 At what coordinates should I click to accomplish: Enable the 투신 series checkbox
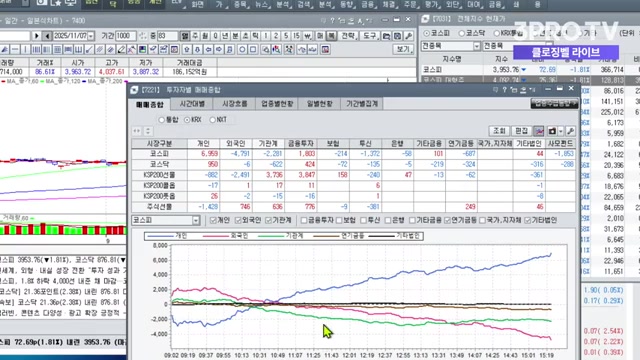(363, 220)
